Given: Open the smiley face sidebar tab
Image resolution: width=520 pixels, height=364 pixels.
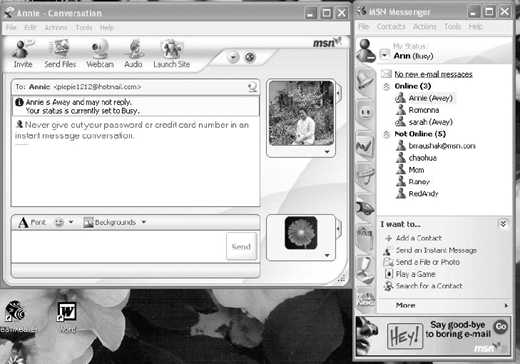Looking at the screenshot, I should tap(366, 112).
